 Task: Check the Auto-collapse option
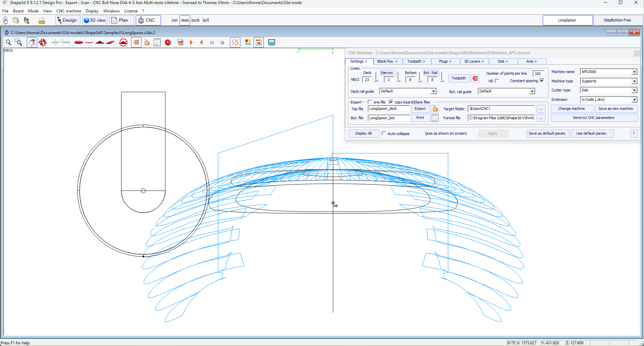[x=384, y=133]
